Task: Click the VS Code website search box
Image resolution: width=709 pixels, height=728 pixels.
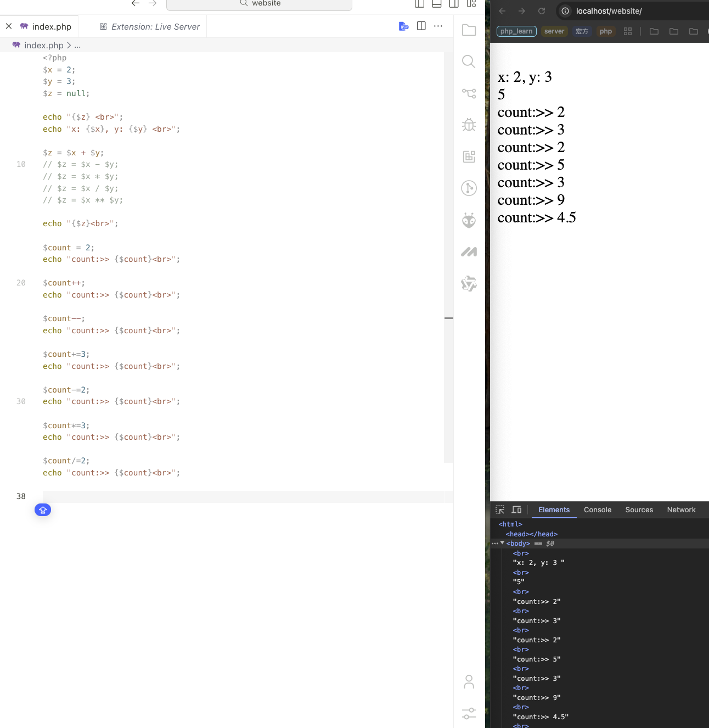Action: pos(259,4)
